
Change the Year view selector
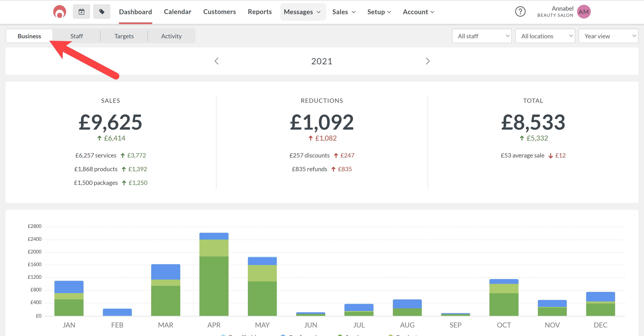[x=608, y=36]
